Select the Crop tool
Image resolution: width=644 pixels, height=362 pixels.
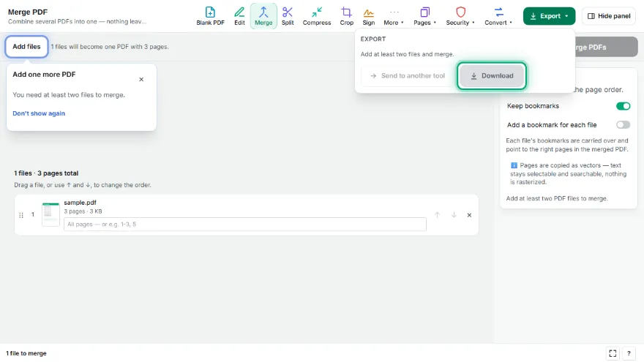pos(347,16)
